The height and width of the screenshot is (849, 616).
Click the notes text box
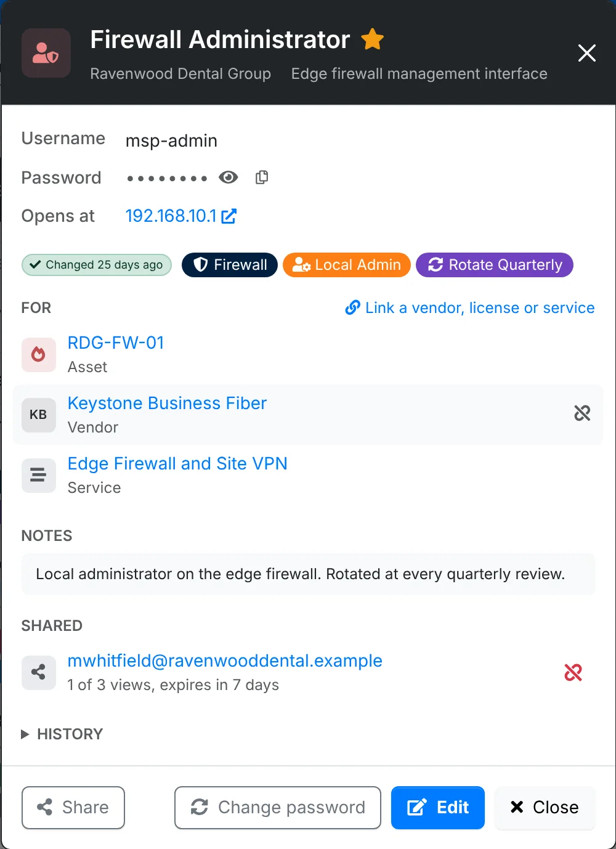308,574
